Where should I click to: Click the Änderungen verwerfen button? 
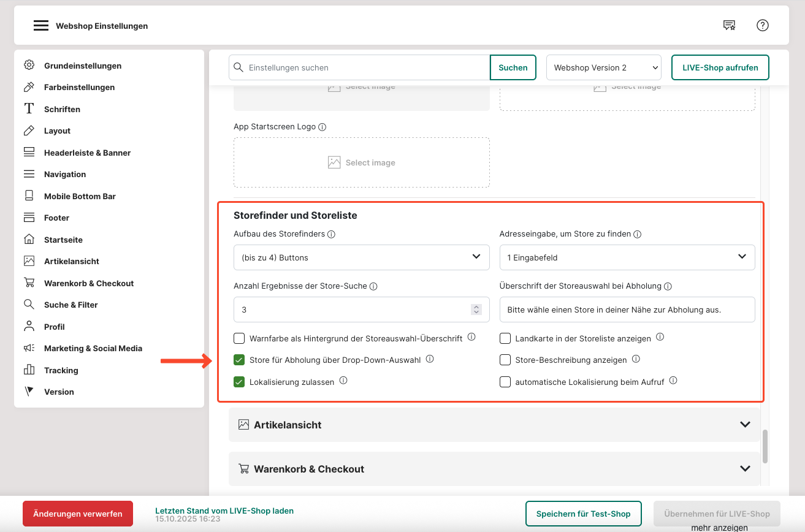click(78, 514)
